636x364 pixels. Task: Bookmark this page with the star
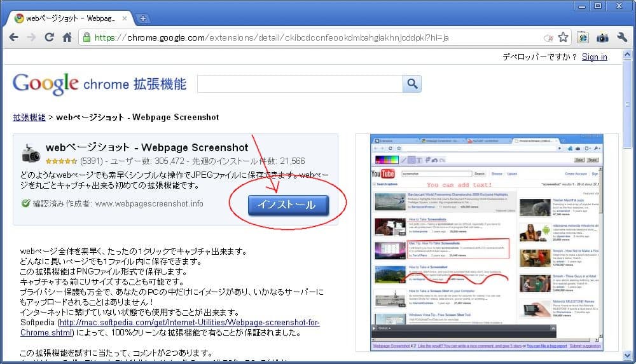coord(563,37)
